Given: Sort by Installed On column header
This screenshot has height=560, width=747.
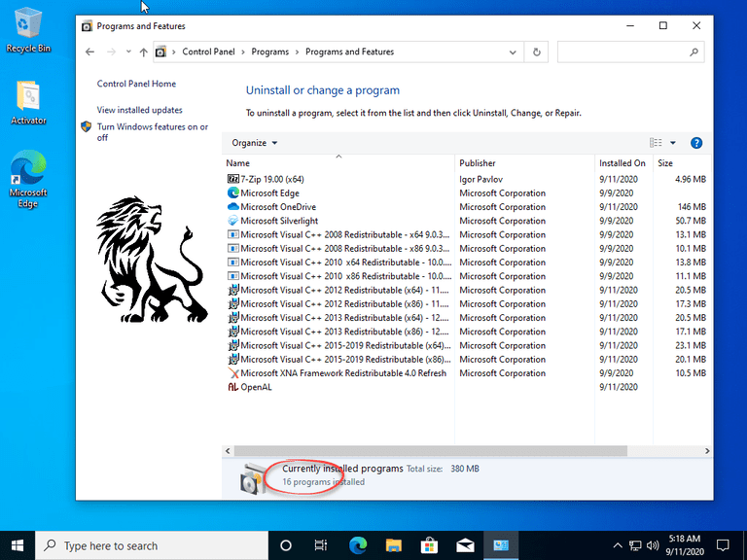Looking at the screenshot, I should point(623,163).
